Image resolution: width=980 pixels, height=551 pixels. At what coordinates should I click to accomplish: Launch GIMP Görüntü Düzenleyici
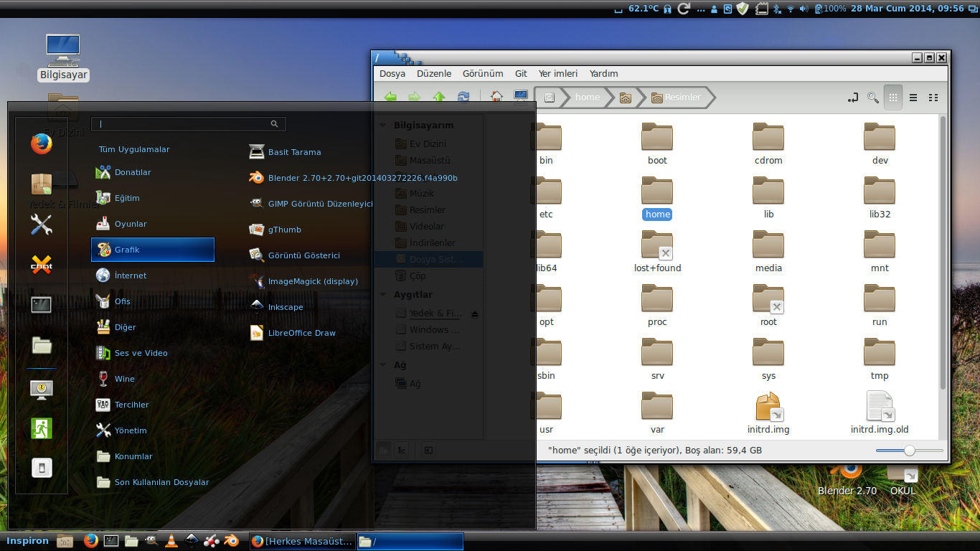coord(311,204)
